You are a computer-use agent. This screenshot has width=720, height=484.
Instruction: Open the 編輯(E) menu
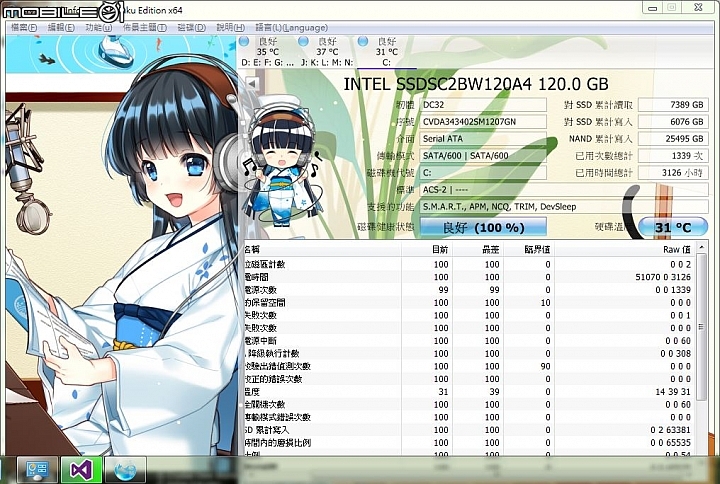point(61,28)
